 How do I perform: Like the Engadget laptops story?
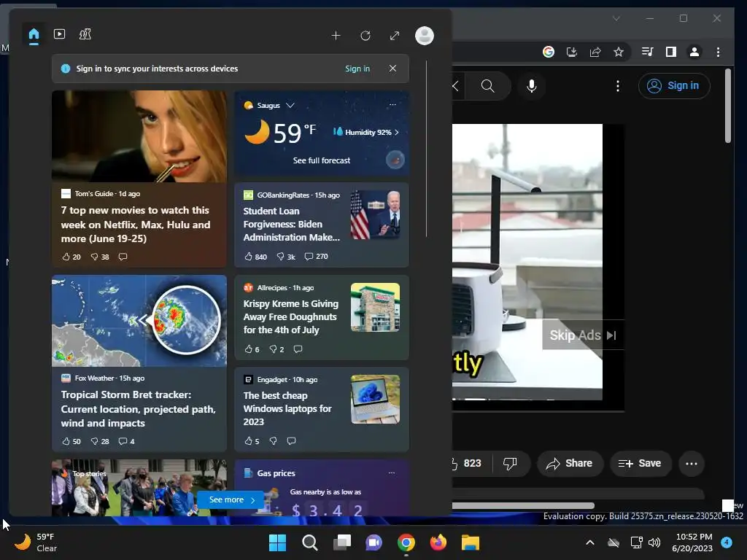click(252, 441)
